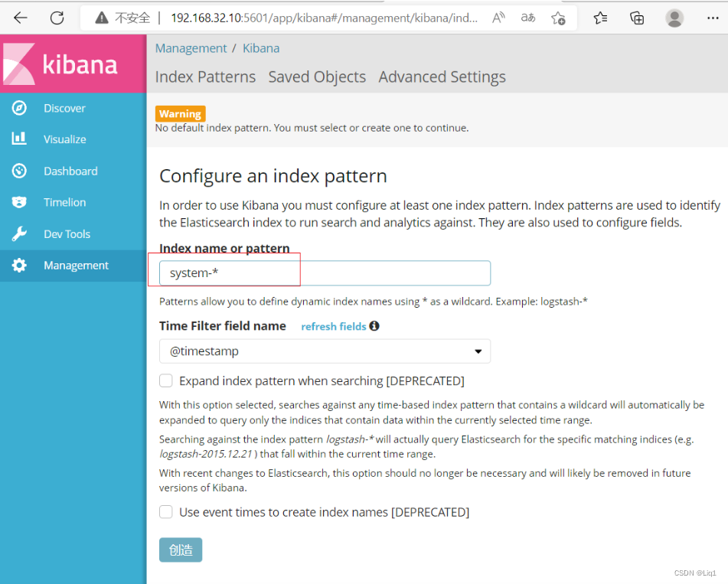Click the Dashboard gauge icon
The height and width of the screenshot is (584, 728).
pos(19,171)
